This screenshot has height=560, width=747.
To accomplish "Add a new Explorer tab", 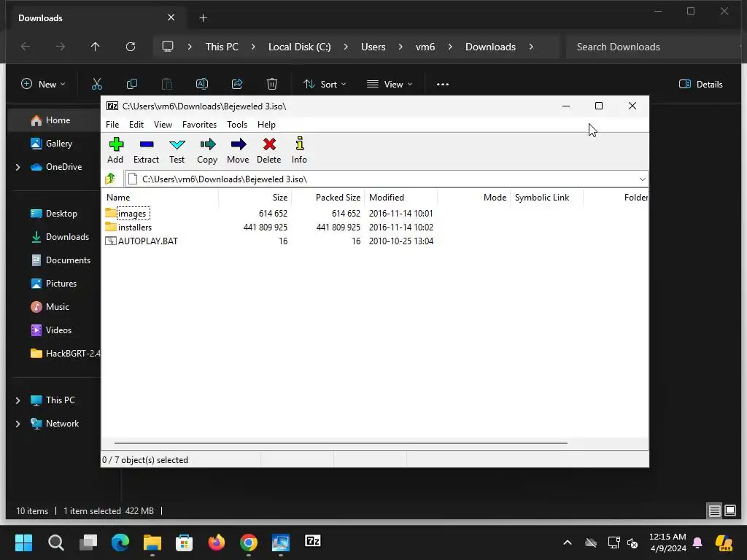I will (203, 18).
